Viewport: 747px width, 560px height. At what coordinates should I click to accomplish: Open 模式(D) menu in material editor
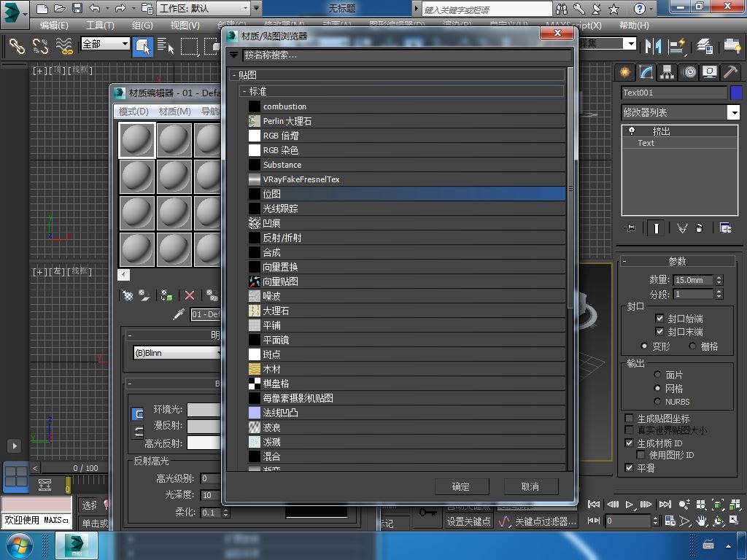(133, 112)
